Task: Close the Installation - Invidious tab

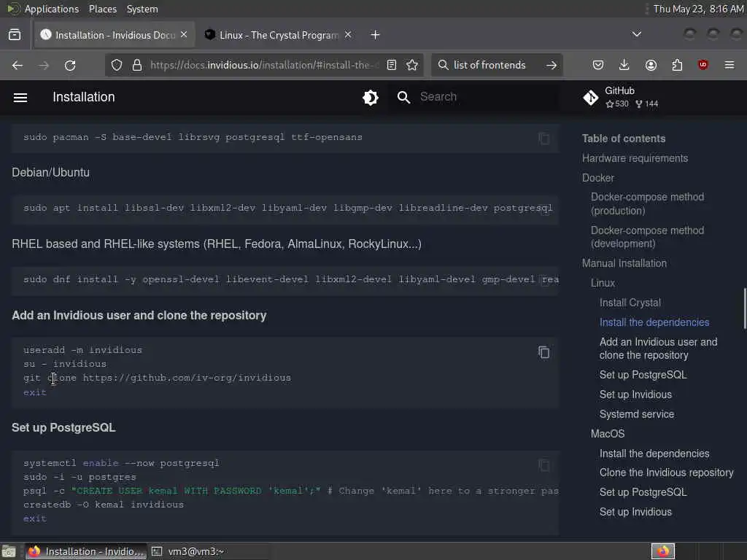Action: click(184, 35)
